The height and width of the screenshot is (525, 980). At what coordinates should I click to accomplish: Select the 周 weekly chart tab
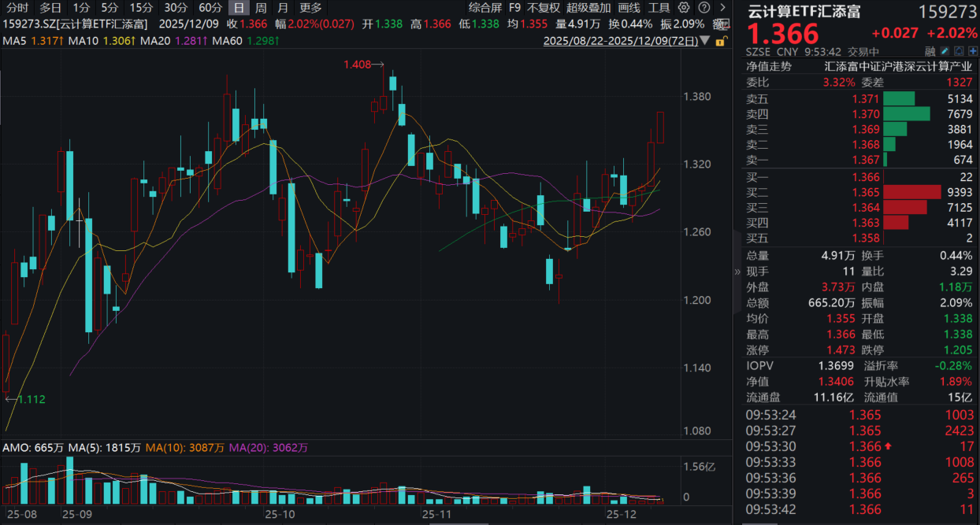[260, 8]
